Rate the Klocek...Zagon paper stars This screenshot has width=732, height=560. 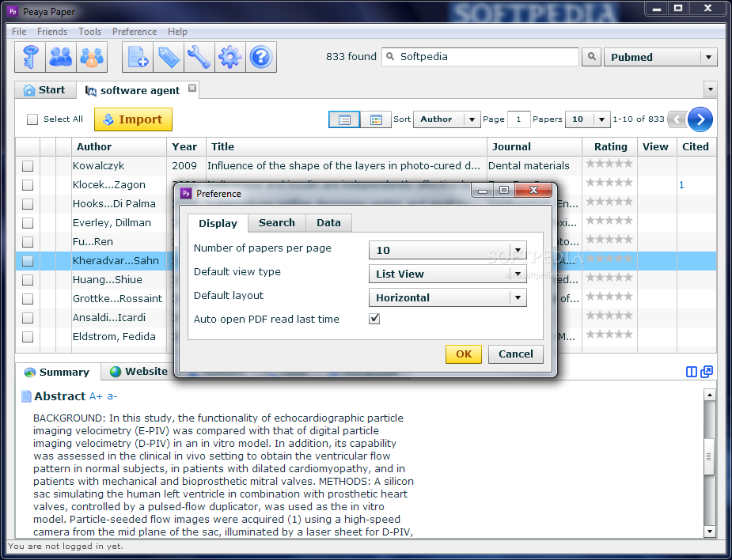point(609,183)
